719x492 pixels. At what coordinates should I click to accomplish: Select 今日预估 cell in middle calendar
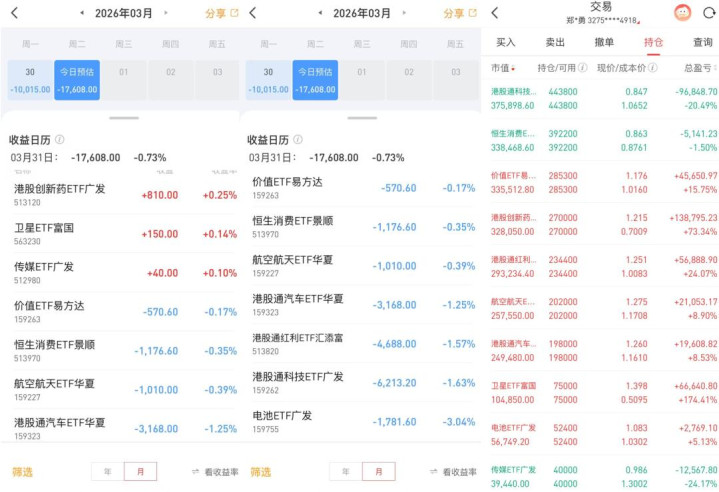click(x=315, y=80)
